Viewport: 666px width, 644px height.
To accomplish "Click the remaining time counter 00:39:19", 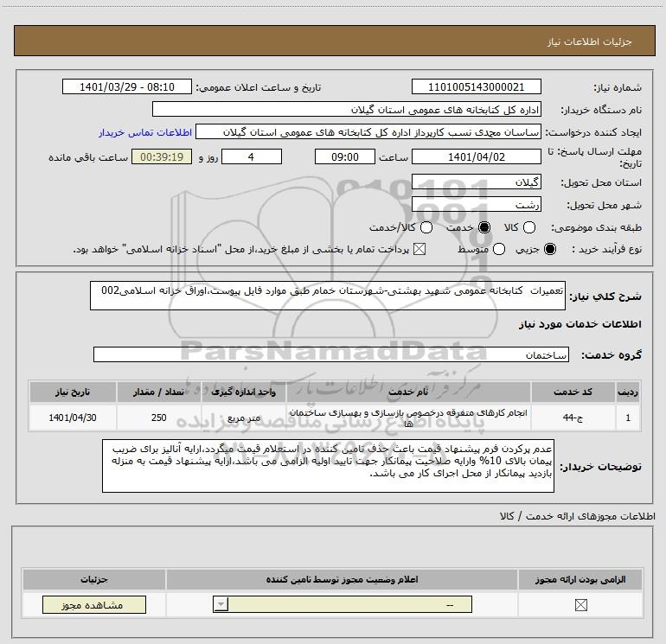I will (162, 156).
